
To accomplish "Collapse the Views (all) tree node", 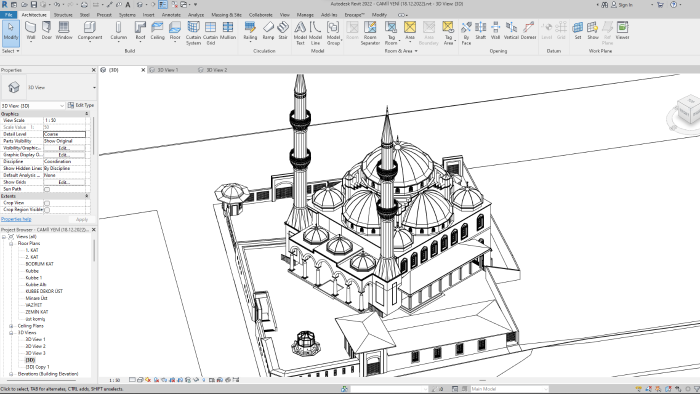I will pyautogui.click(x=4, y=236).
